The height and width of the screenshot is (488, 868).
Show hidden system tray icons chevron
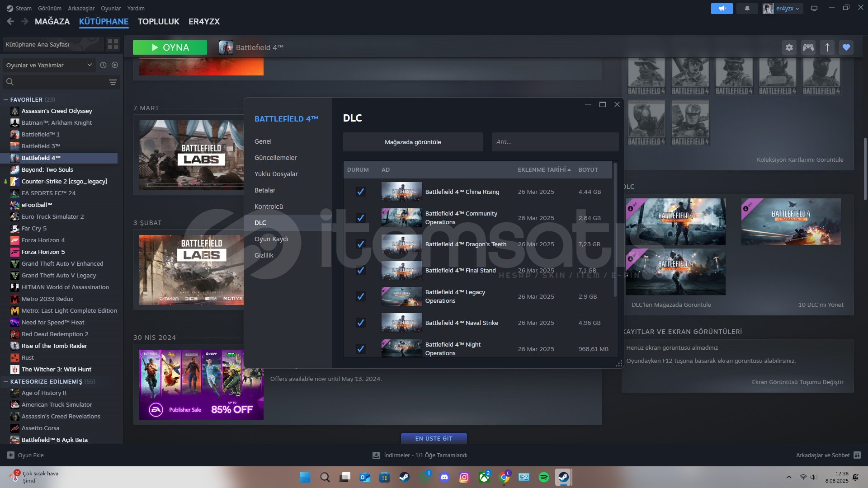(789, 477)
